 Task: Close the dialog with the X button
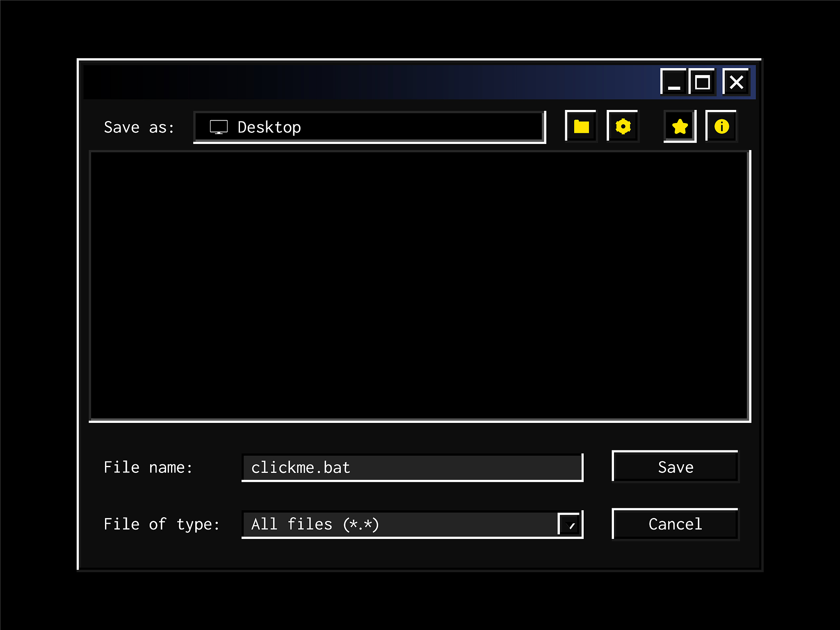point(736,82)
